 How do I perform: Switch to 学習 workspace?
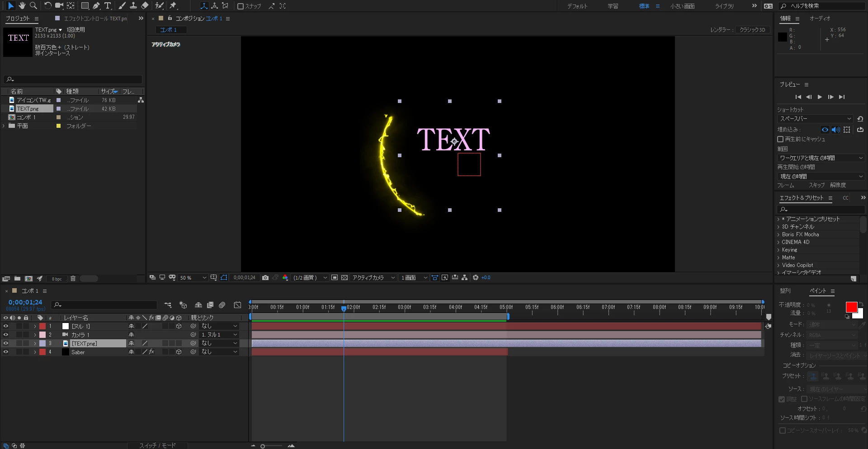613,6
